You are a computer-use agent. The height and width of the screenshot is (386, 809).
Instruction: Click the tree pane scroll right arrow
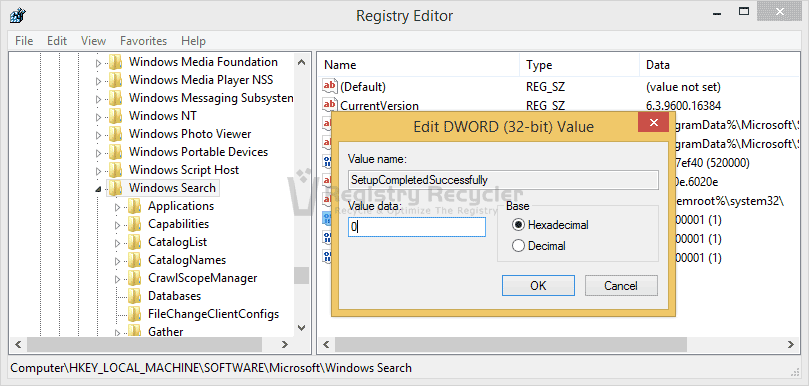coord(285,344)
